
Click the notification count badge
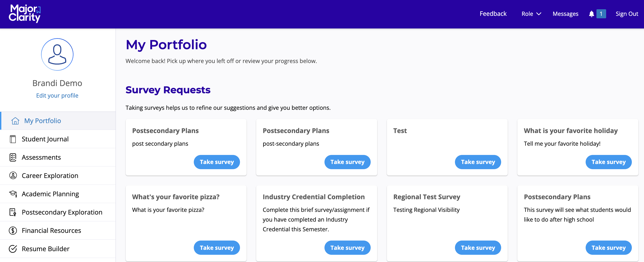601,14
